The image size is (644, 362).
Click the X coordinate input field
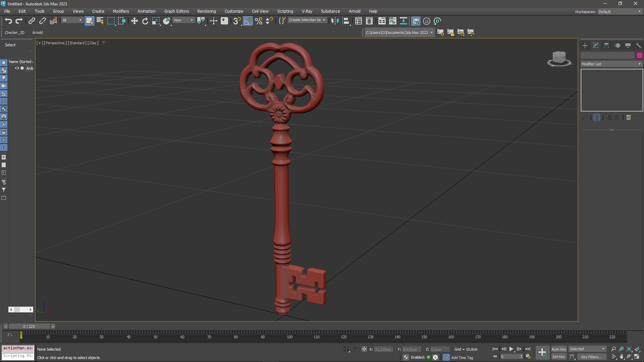point(383,350)
